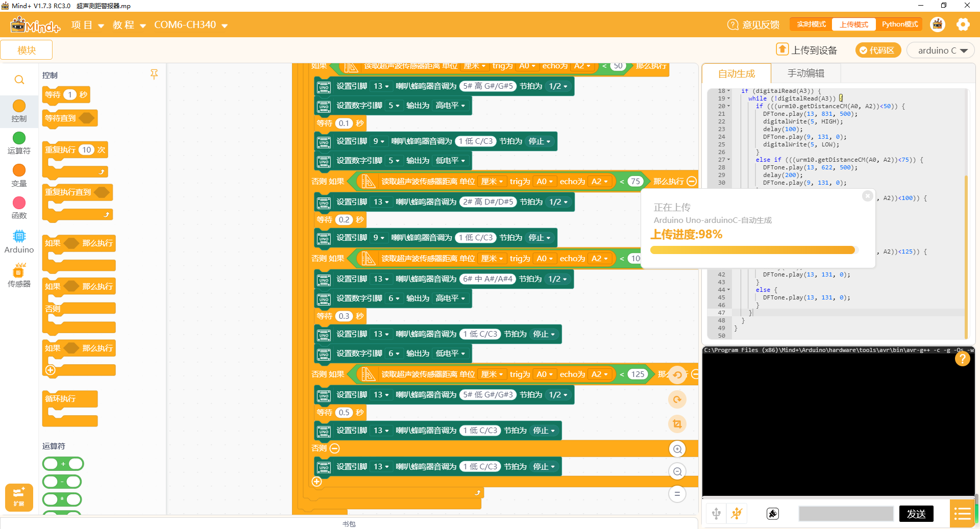Image resolution: width=980 pixels, height=529 pixels.
Task: Open 6# 中 A#/A#4 tone dropdown
Action: tap(487, 279)
